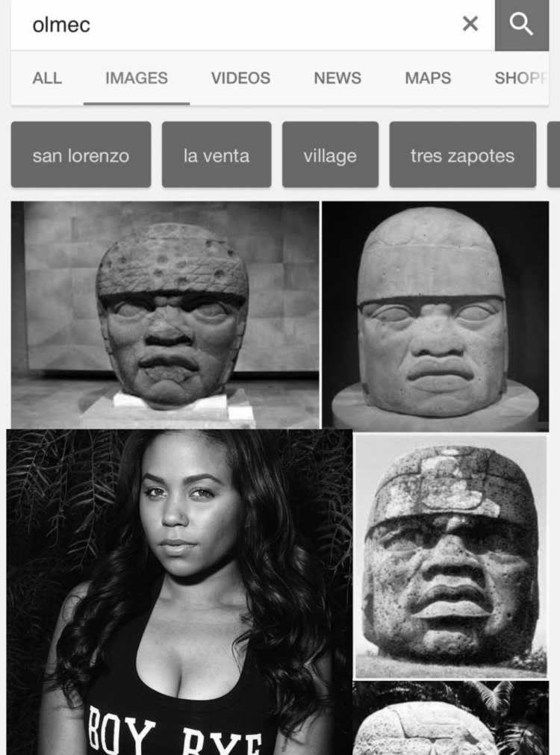The width and height of the screenshot is (560, 755).
Task: Open stone head image with dotted helmet
Action: coord(165,315)
